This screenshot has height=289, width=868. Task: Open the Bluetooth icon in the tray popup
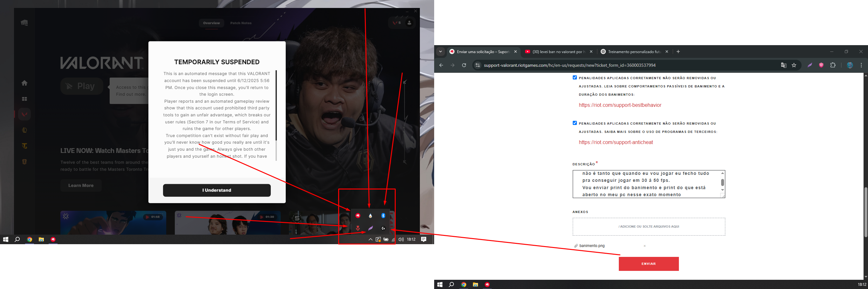click(383, 216)
